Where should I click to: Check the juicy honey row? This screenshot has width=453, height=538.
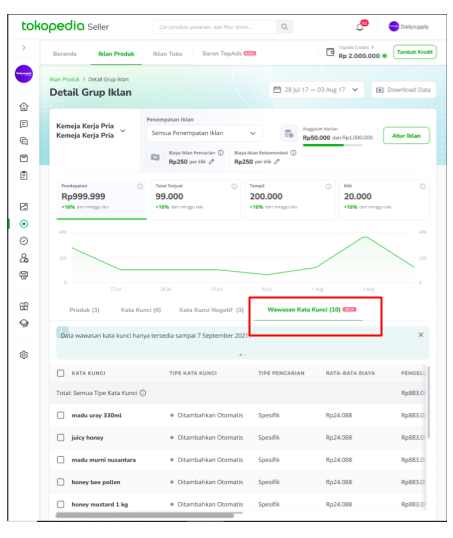tap(61, 437)
